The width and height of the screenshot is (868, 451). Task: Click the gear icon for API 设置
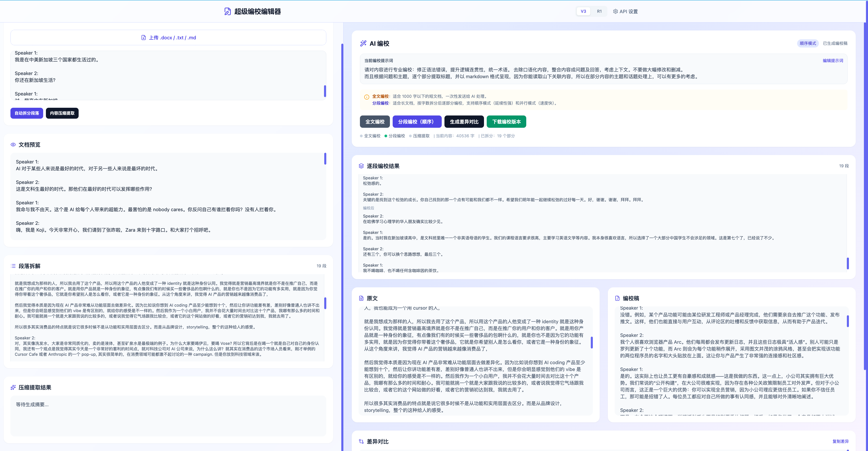click(615, 11)
